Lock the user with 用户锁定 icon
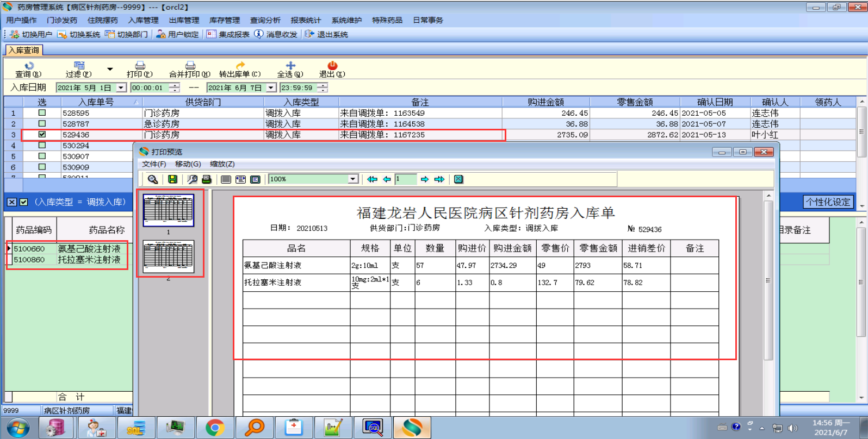This screenshot has width=868, height=439. (160, 34)
